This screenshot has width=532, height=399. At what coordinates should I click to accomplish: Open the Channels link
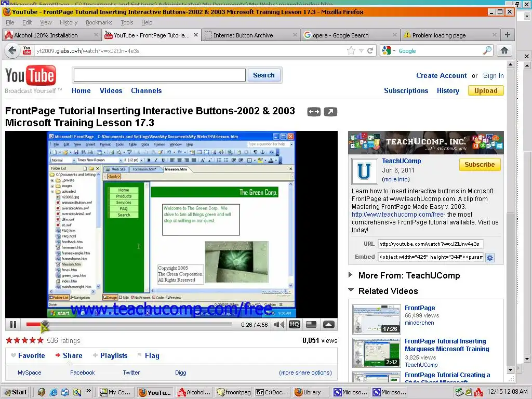(146, 90)
